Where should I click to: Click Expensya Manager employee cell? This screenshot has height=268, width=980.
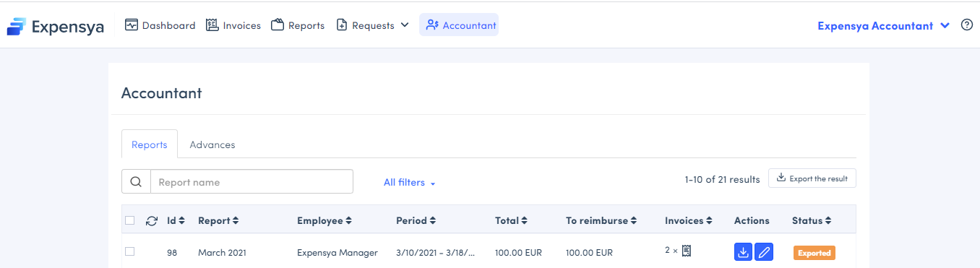[x=338, y=253]
